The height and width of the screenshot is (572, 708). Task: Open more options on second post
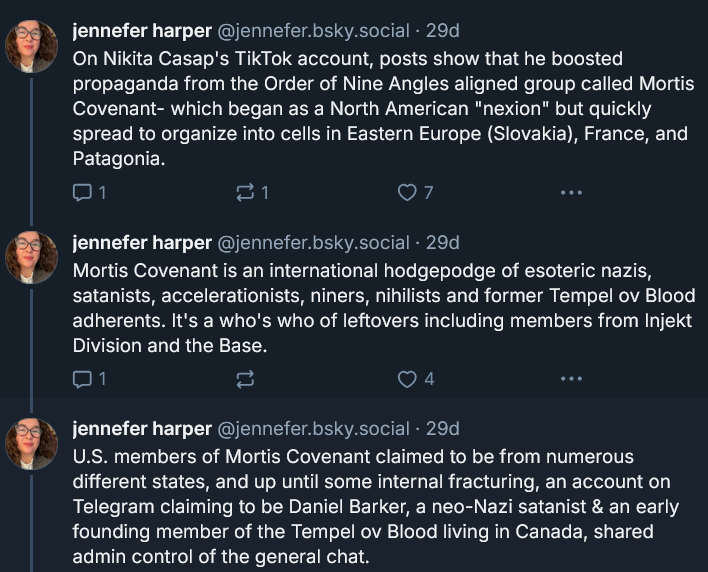571,379
